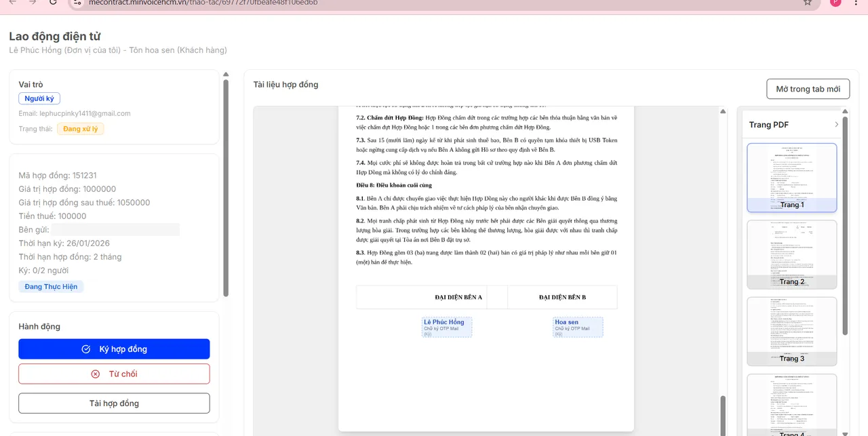Reload the page using the browser refresh icon
This screenshot has width=868, height=436.
(x=54, y=3)
